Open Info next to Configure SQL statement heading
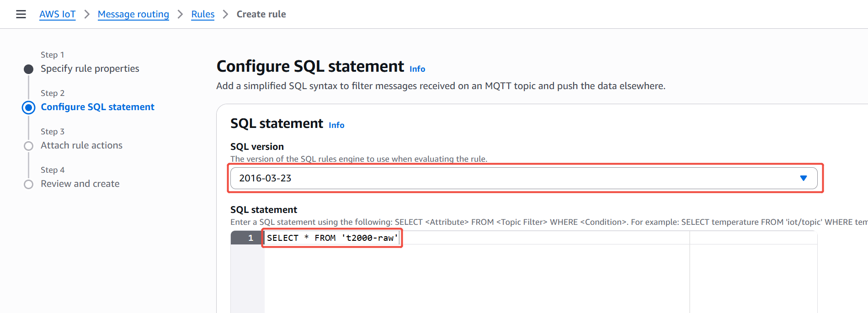868x313 pixels. 417,69
